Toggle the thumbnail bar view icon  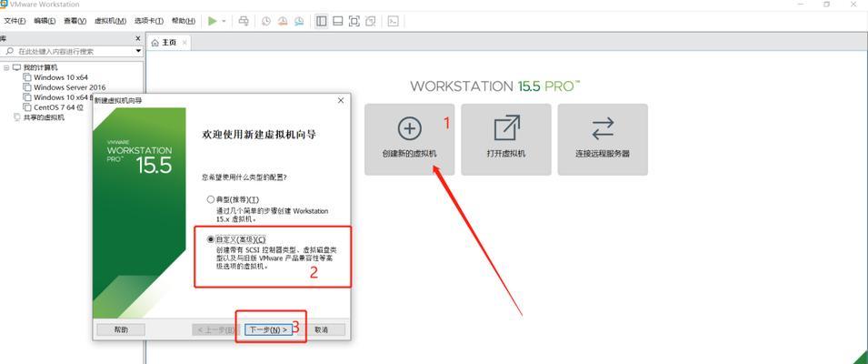(338, 21)
